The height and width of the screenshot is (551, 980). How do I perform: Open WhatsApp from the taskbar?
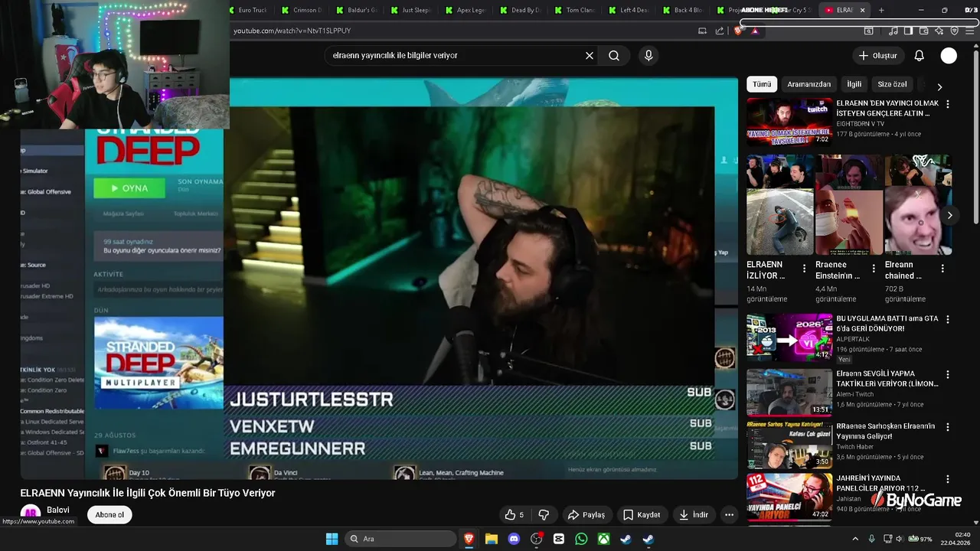581,539
